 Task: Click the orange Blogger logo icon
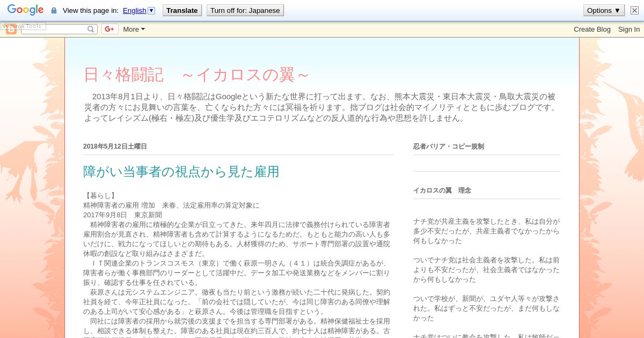[11, 30]
